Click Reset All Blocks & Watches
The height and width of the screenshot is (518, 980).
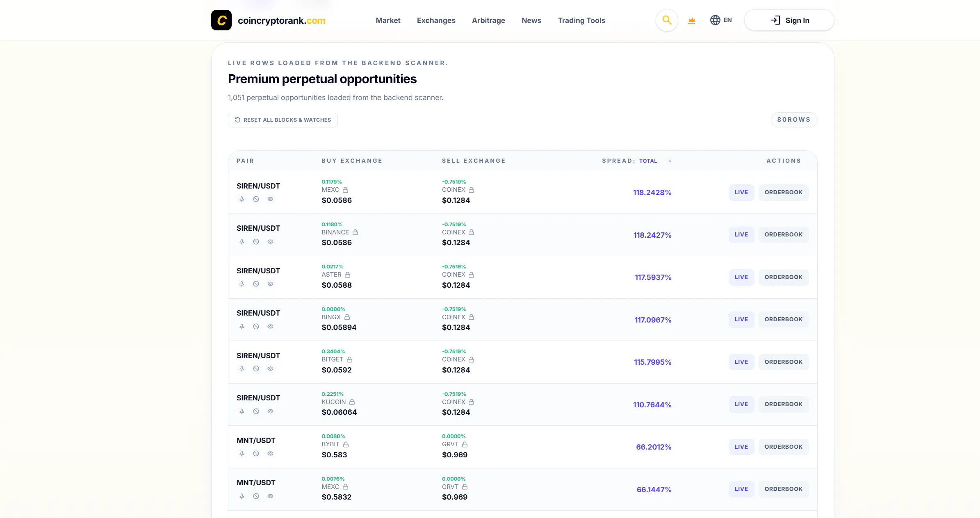283,120
